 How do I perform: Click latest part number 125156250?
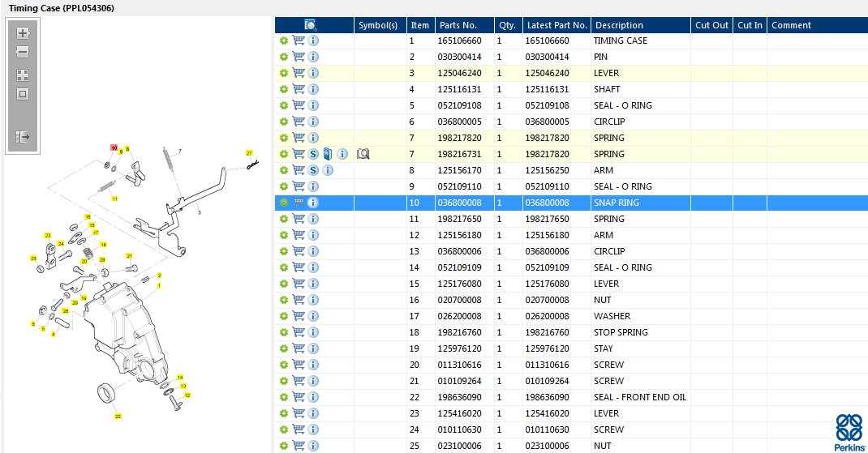point(547,170)
